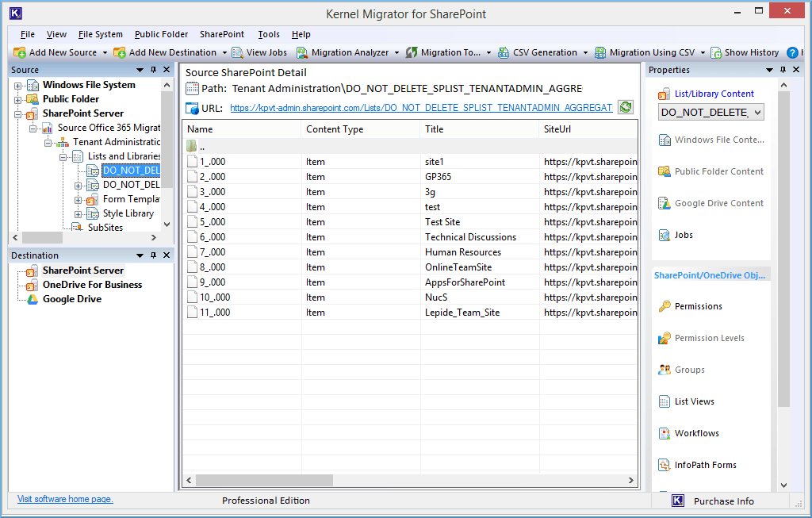Click the Migration Using CSV icon
The width and height of the screenshot is (812, 518).
point(600,52)
